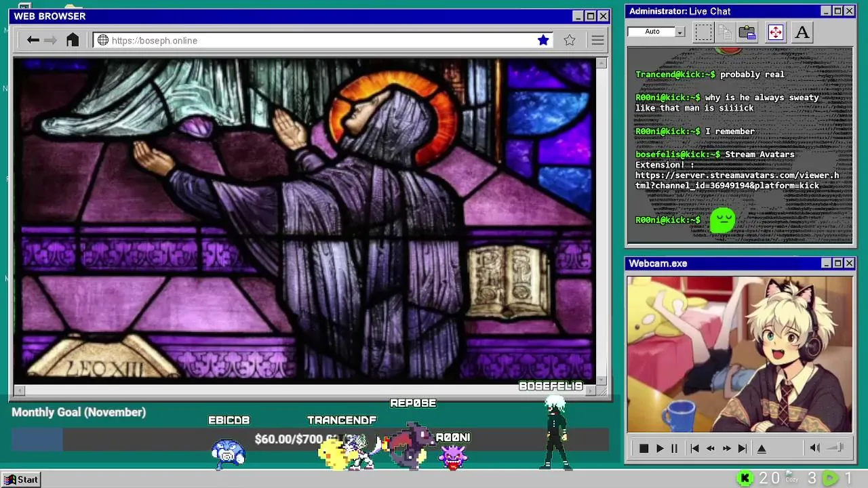Open the Auto dropdown in Live Chat

tap(680, 32)
